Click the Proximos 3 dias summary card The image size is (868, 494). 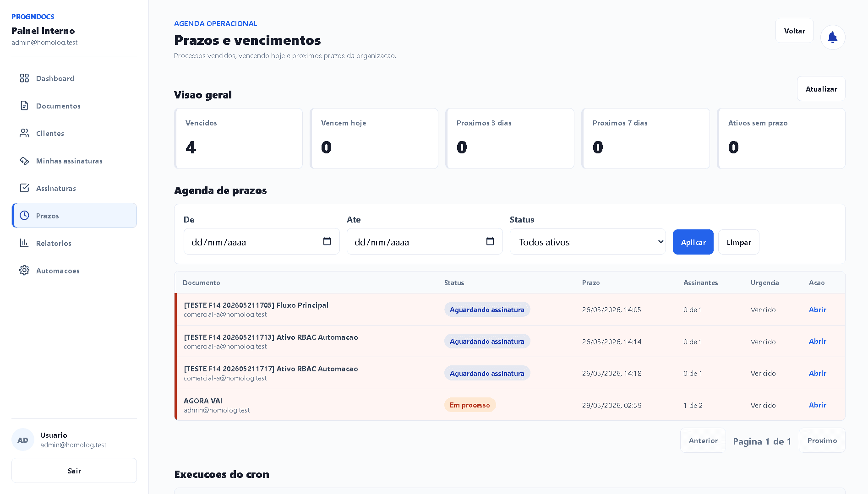(509, 138)
